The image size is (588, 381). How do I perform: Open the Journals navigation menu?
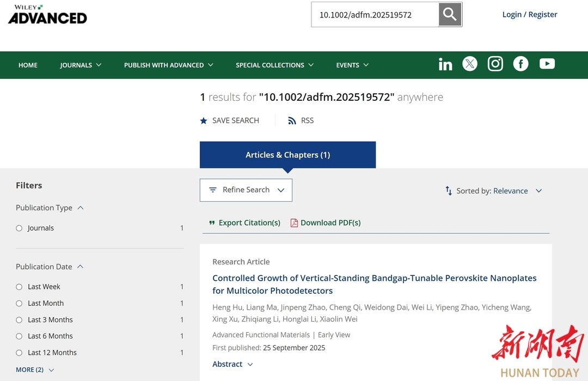81,65
